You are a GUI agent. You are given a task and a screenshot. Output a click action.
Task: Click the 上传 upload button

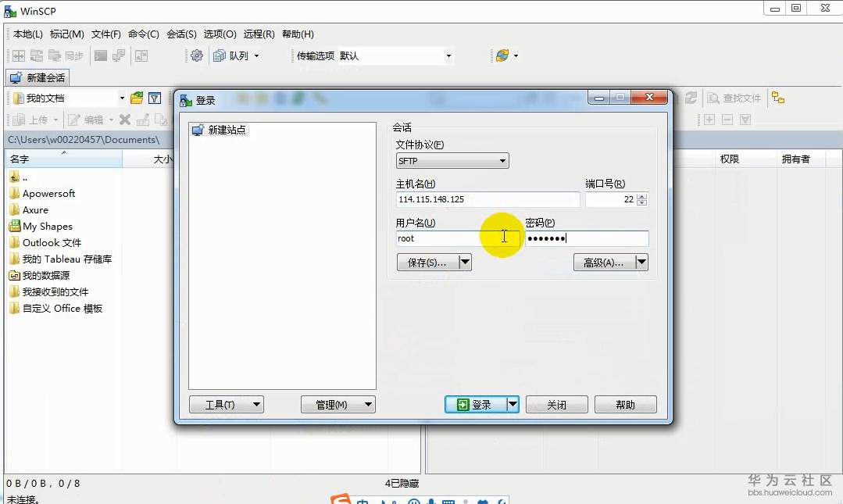[30, 120]
